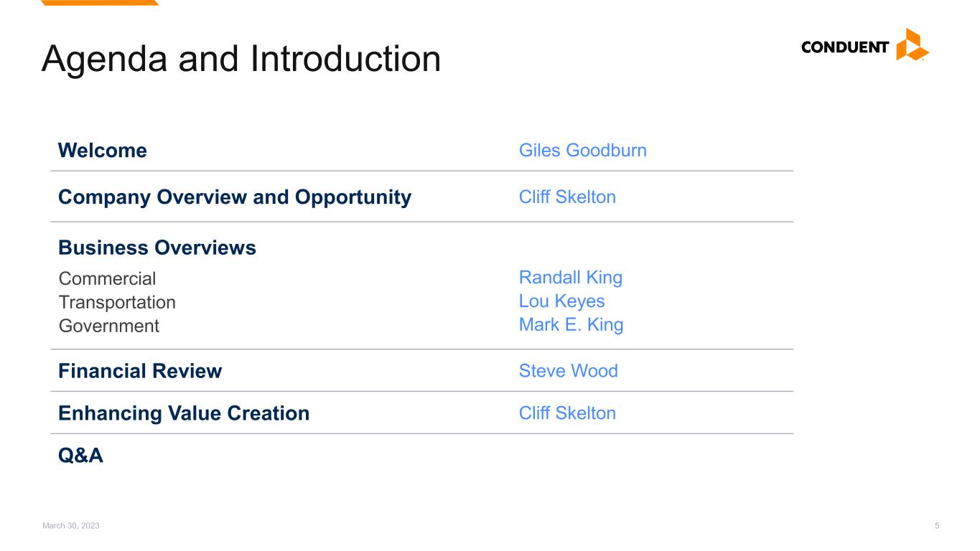Select the Enhancing Value Creation item

pos(184,413)
